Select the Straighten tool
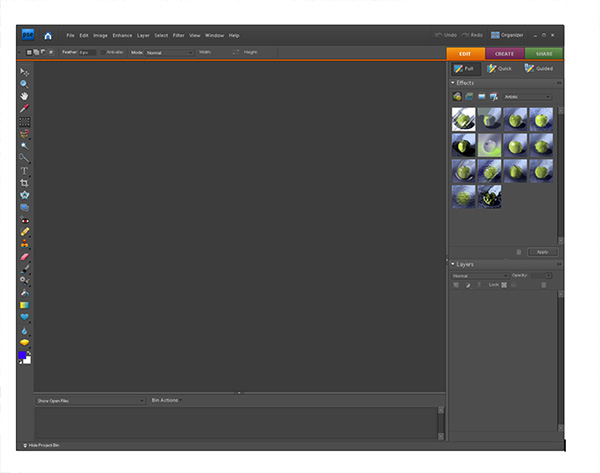Screen dimensions: 600x473 24,207
